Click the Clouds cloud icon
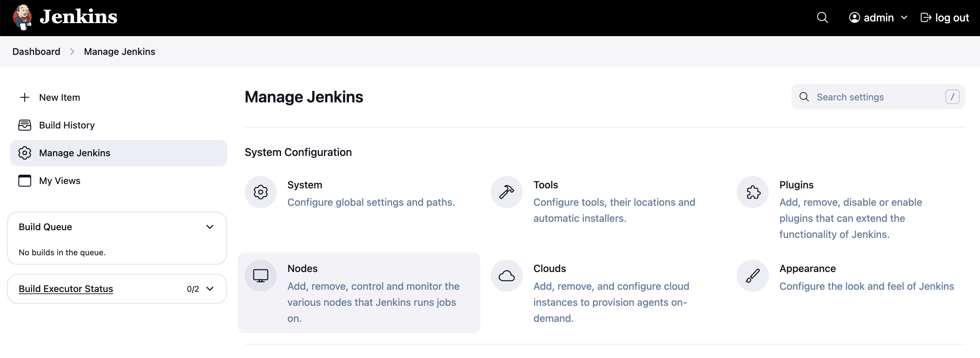The height and width of the screenshot is (358, 980). tap(506, 276)
